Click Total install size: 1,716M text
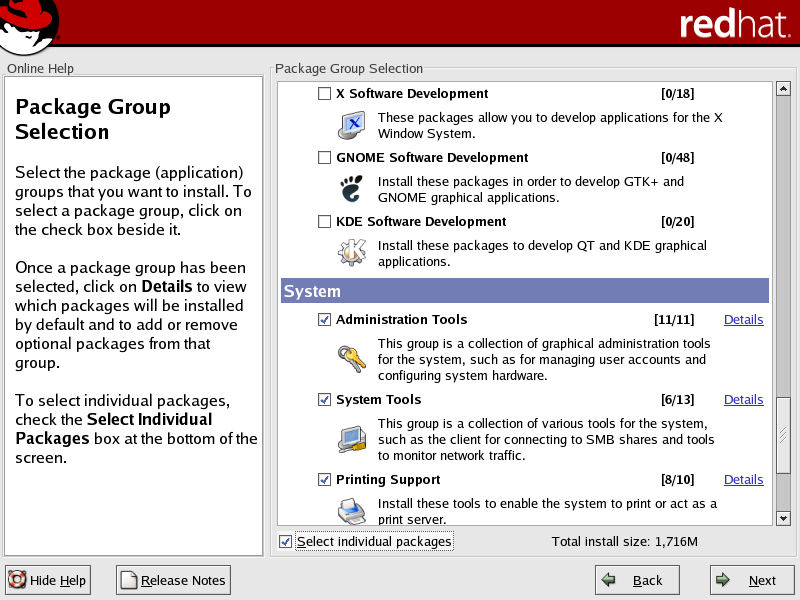 tap(624, 541)
